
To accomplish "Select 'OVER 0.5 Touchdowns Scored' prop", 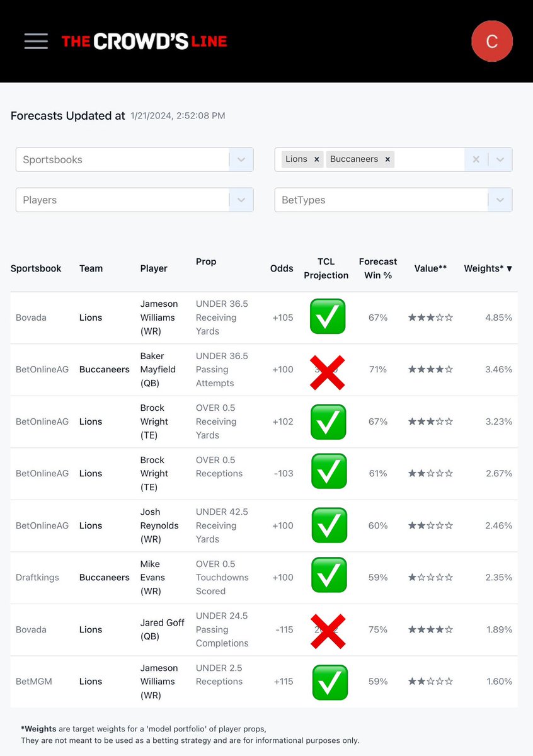I will coord(222,578).
